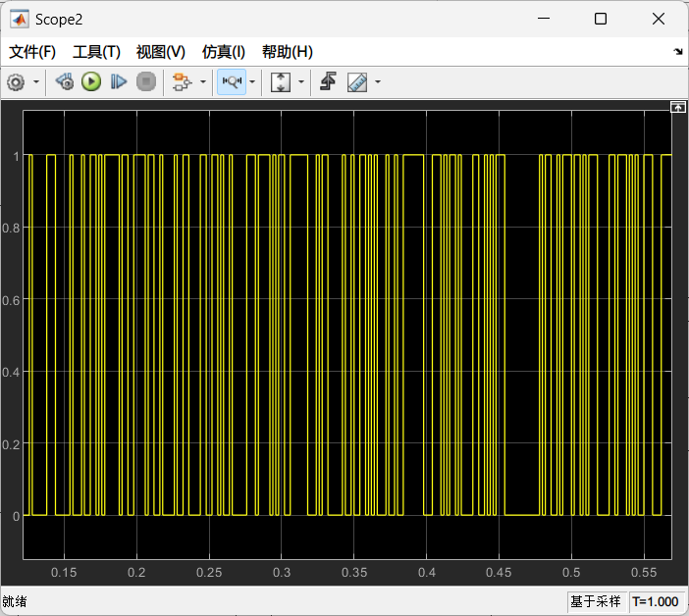The image size is (689, 616).
Task: Click the Stop simulation icon
Action: tap(146, 82)
